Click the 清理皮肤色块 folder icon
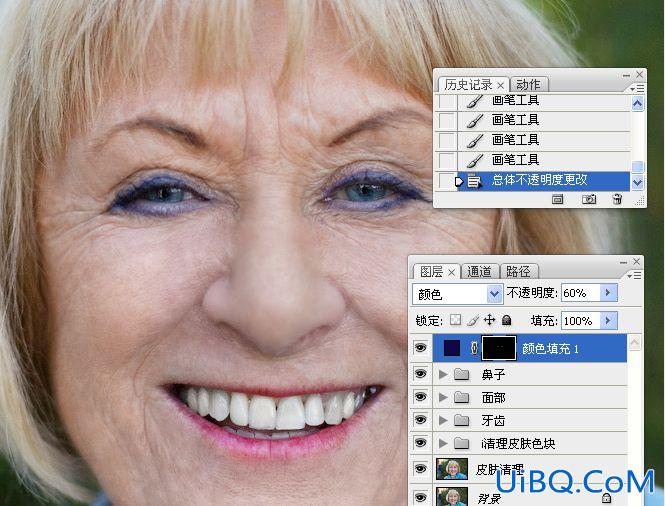The width and height of the screenshot is (665, 506). pyautogui.click(x=461, y=443)
